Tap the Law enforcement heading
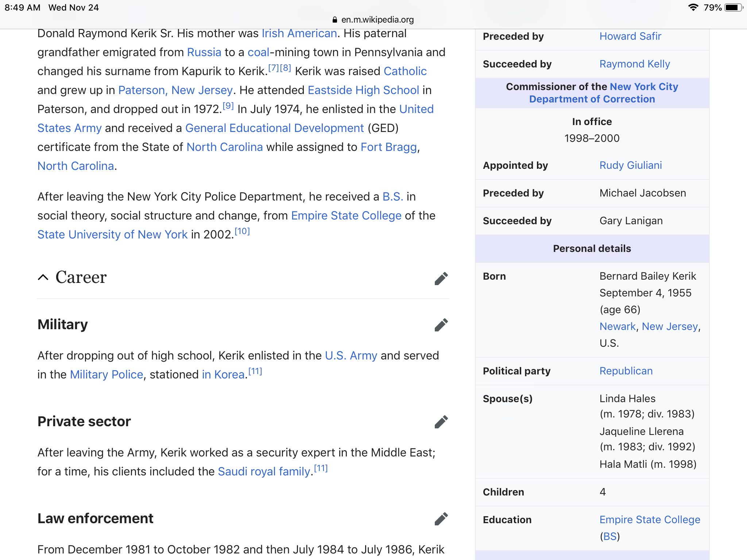 point(95,518)
